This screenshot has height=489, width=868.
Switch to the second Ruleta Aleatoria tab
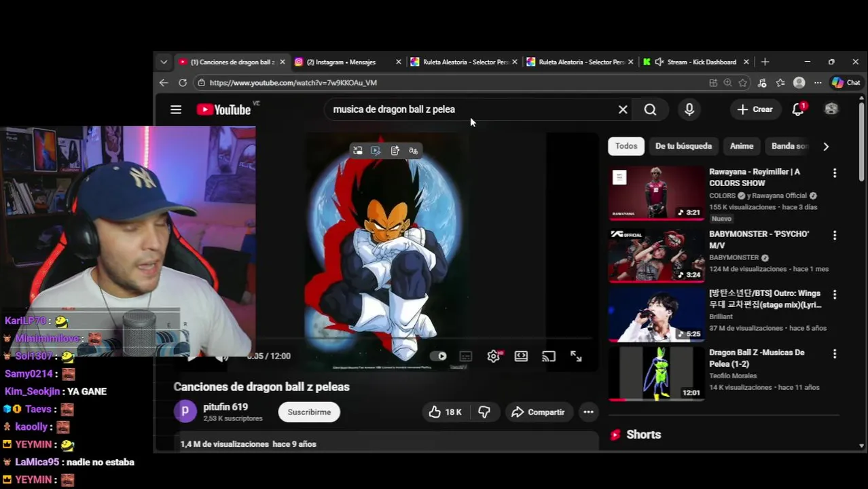coord(579,62)
